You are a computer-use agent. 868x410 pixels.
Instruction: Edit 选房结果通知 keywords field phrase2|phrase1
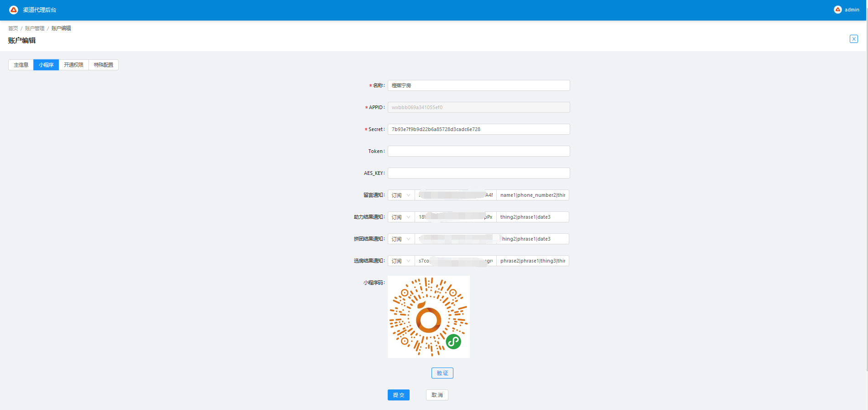click(x=533, y=261)
